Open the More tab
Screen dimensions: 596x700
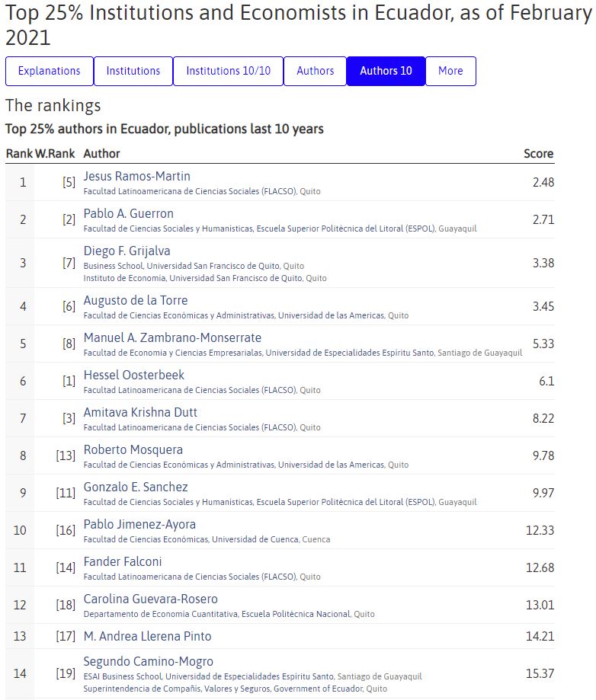click(450, 71)
